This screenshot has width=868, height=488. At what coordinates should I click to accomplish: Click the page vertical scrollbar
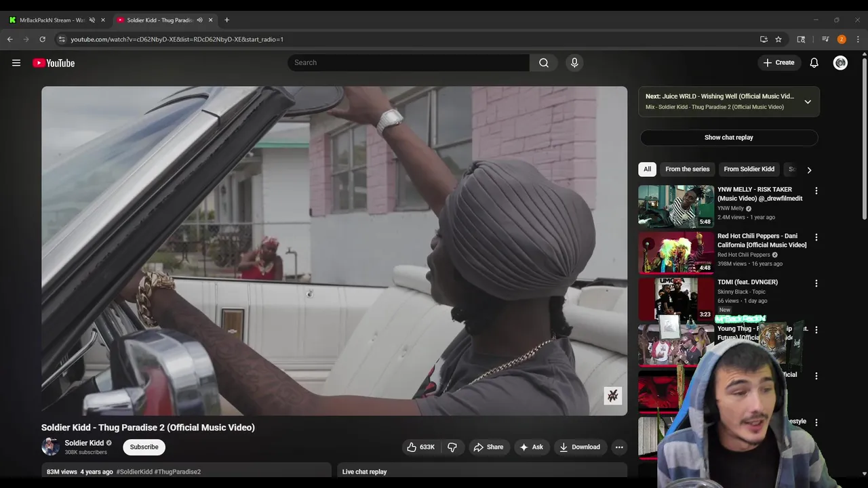point(864,139)
